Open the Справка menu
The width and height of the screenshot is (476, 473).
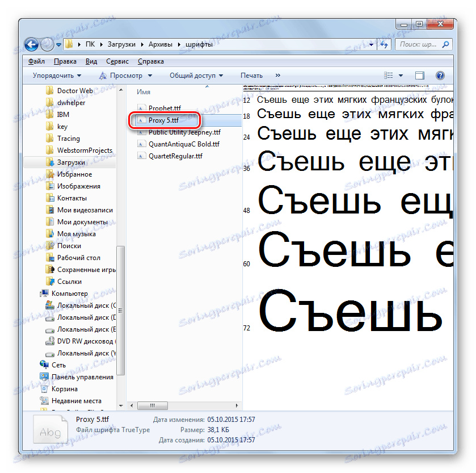click(x=150, y=61)
